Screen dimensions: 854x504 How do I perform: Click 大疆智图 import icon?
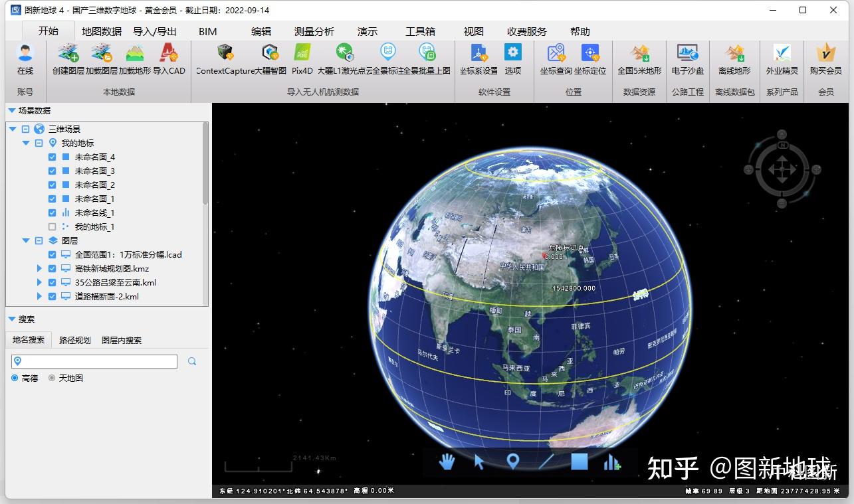270,52
